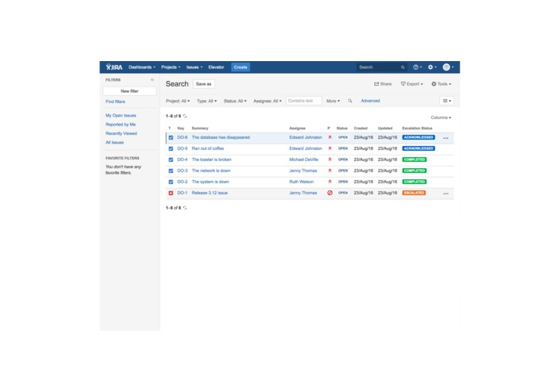Click COMPLETED badge on DO-2 row
Screen dimensions: 552x392
point(415,182)
